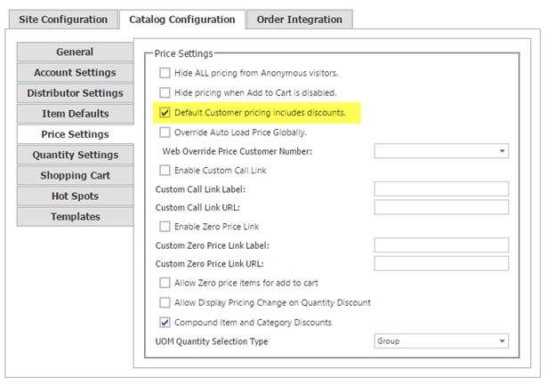Viewport: 555px width, 392px height.
Task: Check Enable Zero Price Link option
Action: point(165,227)
